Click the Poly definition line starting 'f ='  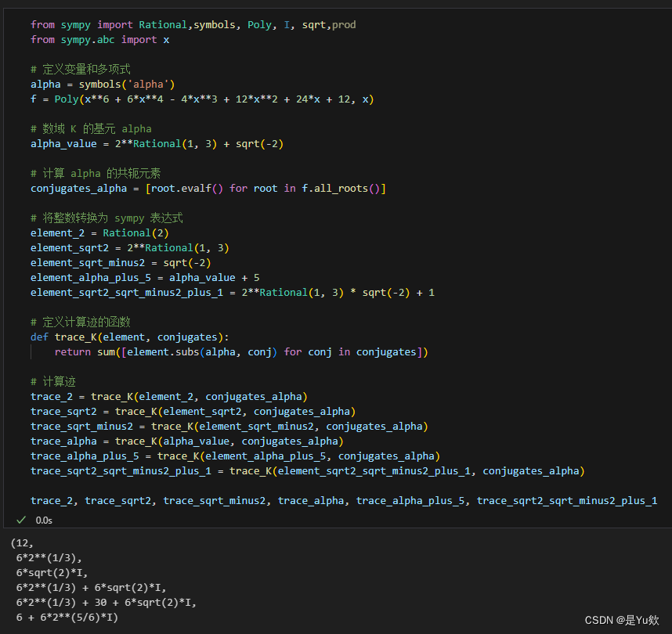pos(202,99)
